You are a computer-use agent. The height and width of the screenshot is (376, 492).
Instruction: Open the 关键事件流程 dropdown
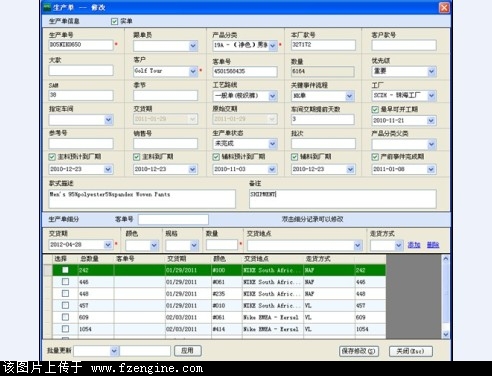tap(349, 96)
